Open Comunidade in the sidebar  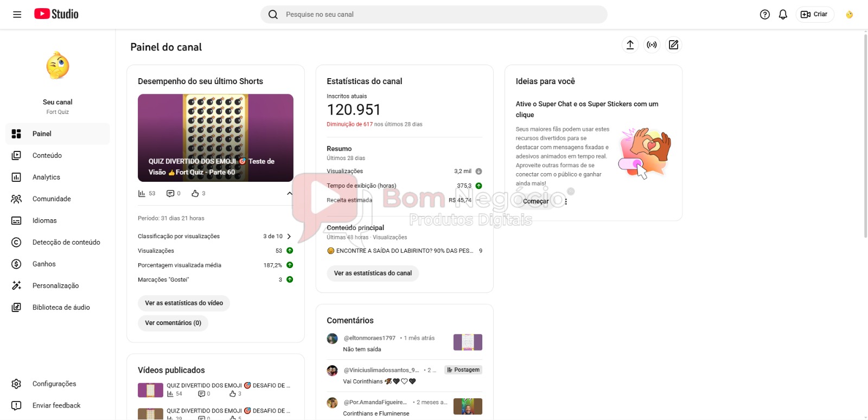pyautogui.click(x=58, y=199)
